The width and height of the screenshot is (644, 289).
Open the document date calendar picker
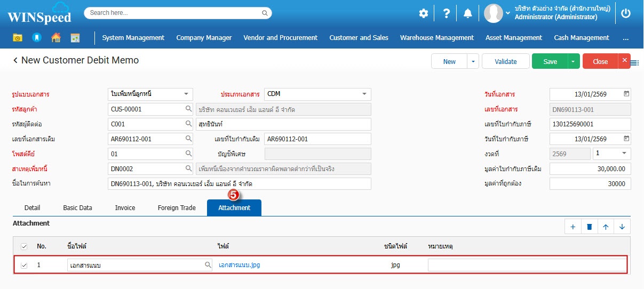pos(626,94)
